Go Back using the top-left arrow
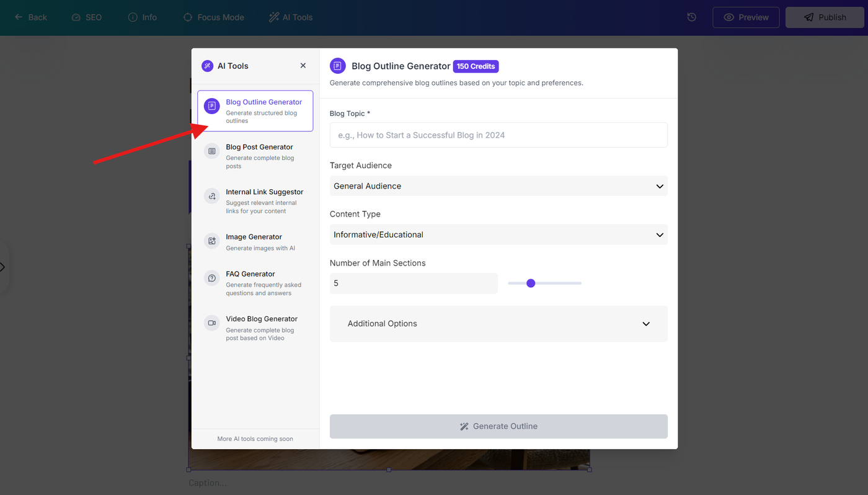Screen dimensions: 868x495 pyautogui.click(x=30, y=17)
